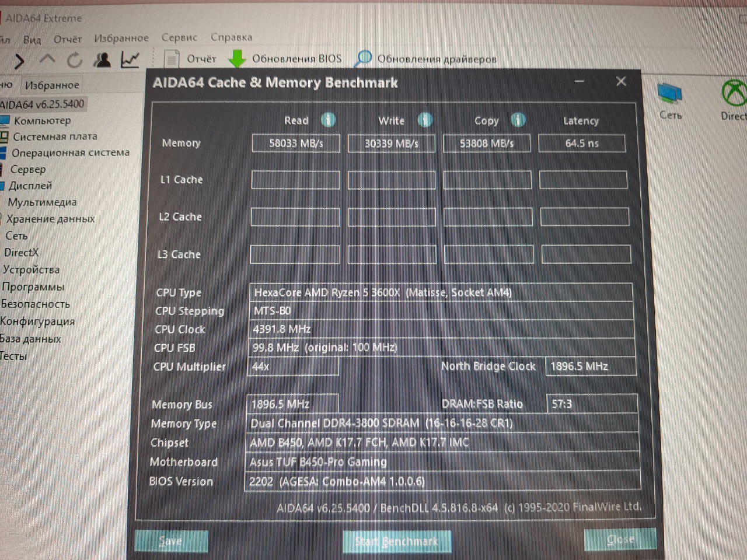This screenshot has width=747, height=560.
Task: Select Тесты in the tree
Action: coord(14,355)
